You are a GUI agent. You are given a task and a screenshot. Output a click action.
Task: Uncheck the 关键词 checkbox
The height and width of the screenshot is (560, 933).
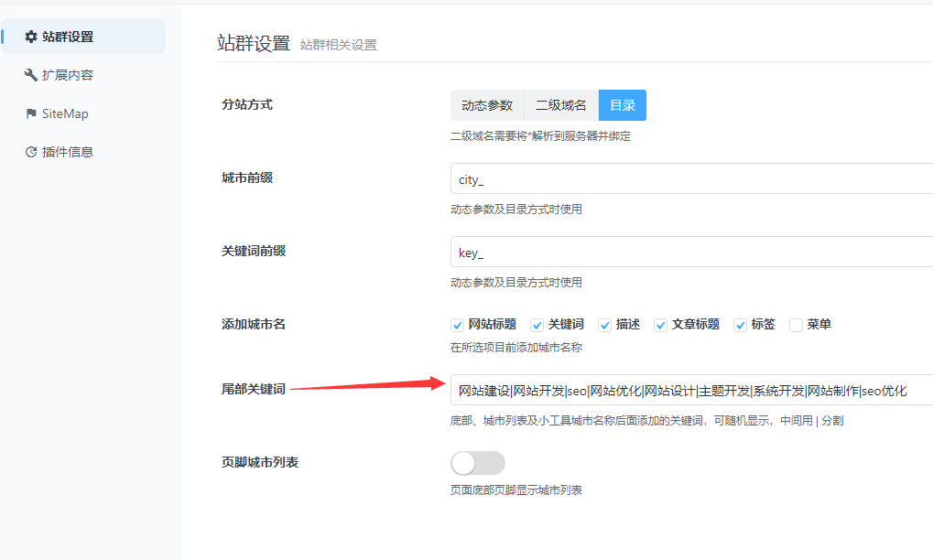click(x=537, y=325)
